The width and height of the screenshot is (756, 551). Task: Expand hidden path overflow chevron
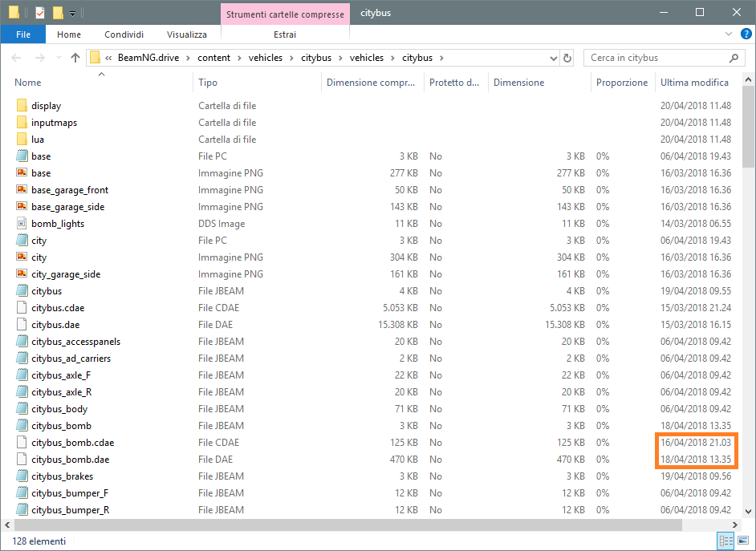pyautogui.click(x=108, y=58)
